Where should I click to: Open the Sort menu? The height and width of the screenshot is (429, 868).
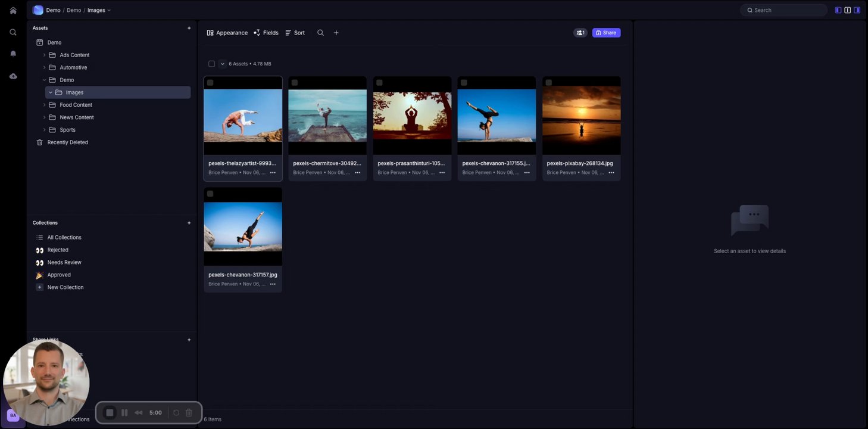295,33
